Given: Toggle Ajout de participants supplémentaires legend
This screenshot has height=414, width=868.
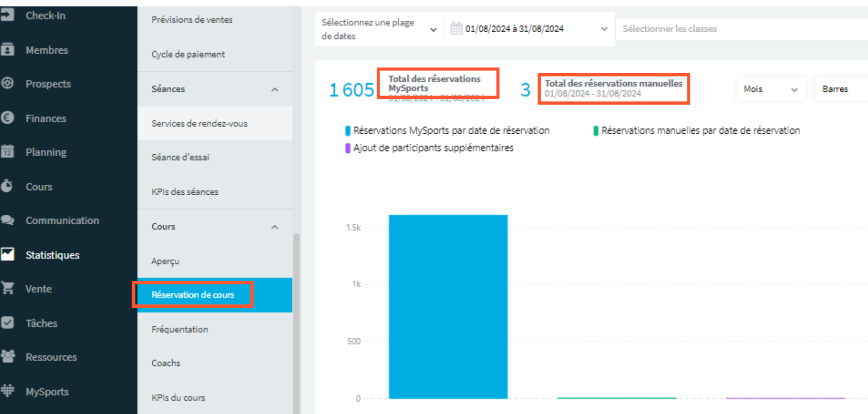Looking at the screenshot, I should point(429,148).
